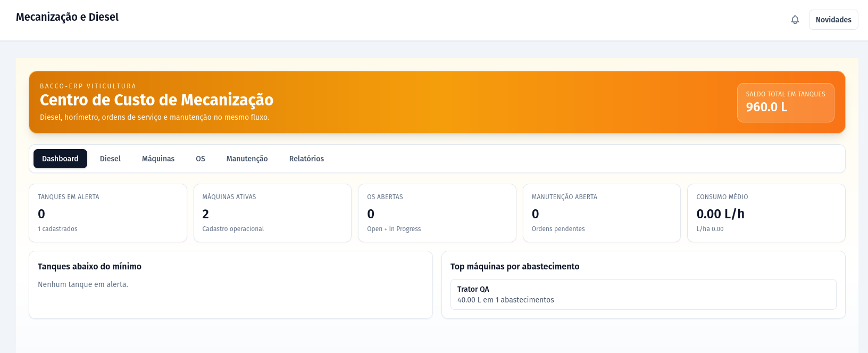Click the Saldo Total em Tanques box
The width and height of the screenshot is (868, 353).
(x=785, y=102)
